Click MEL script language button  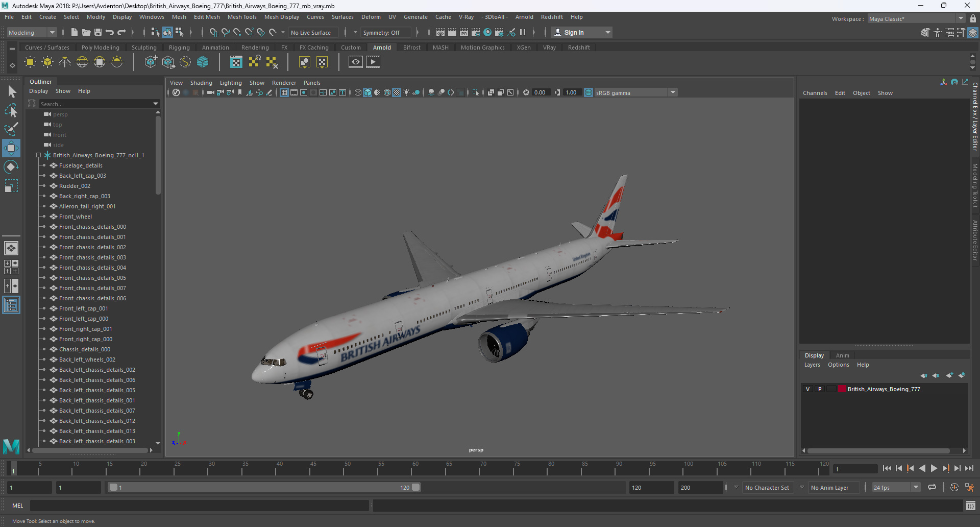(18, 506)
